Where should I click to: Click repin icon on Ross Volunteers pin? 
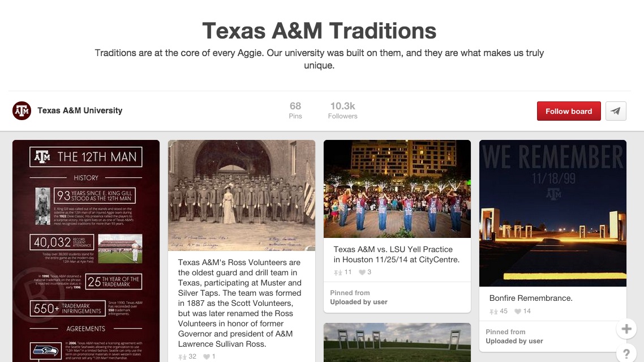[x=182, y=357]
